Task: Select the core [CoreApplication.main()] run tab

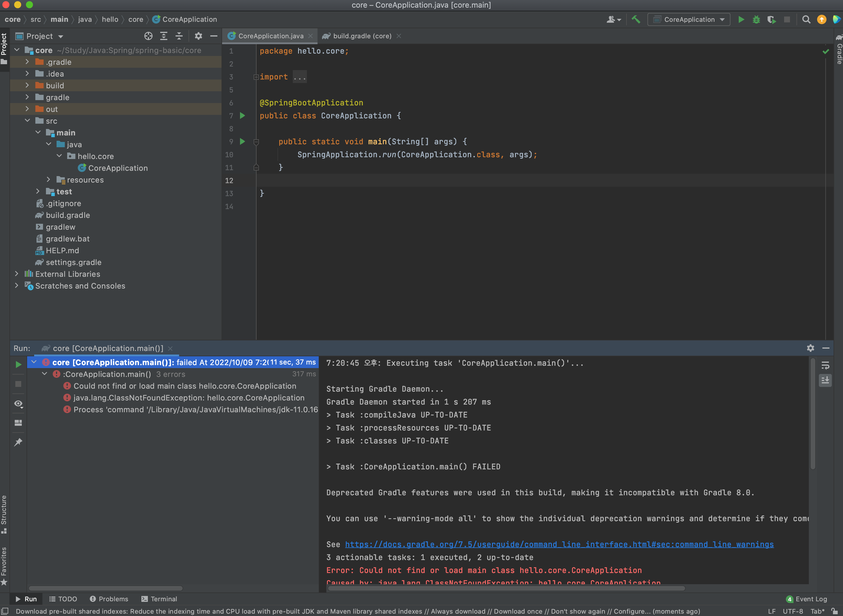Action: (x=107, y=348)
